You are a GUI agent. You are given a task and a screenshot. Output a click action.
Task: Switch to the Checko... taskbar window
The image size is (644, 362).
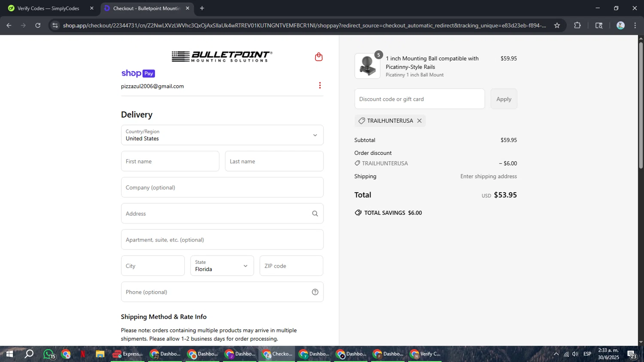click(x=277, y=354)
